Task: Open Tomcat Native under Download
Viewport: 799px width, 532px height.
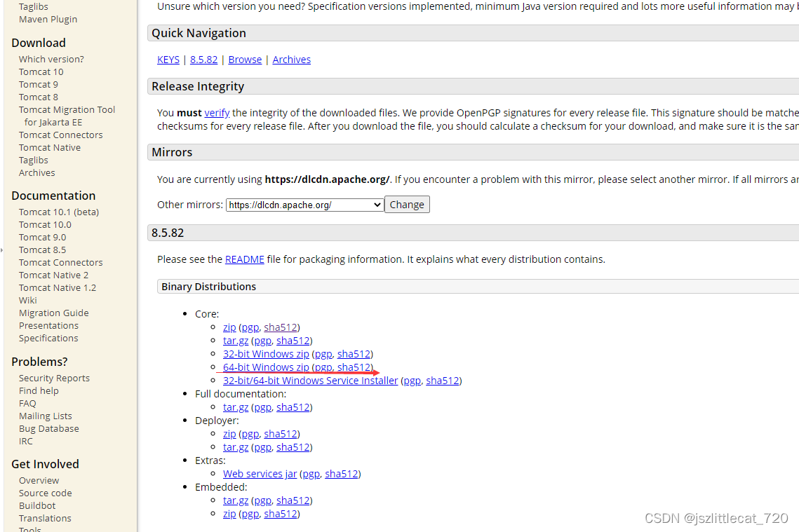Action: [49, 148]
